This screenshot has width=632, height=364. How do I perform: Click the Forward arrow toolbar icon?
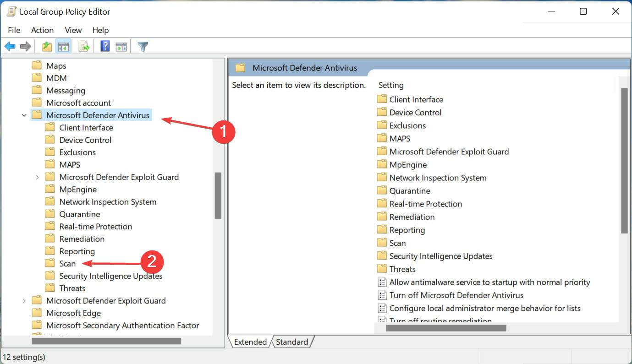(26, 46)
